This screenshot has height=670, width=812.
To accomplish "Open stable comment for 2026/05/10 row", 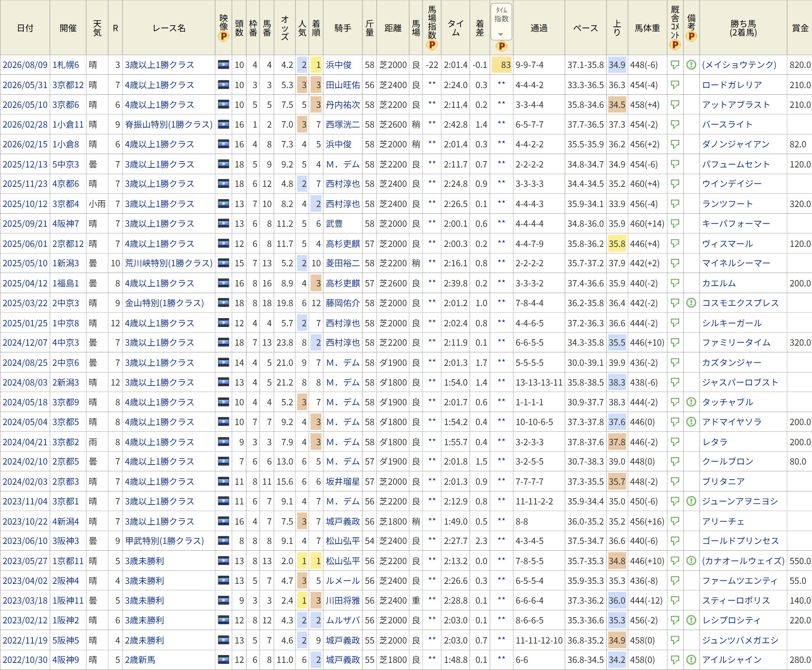I will (x=675, y=105).
